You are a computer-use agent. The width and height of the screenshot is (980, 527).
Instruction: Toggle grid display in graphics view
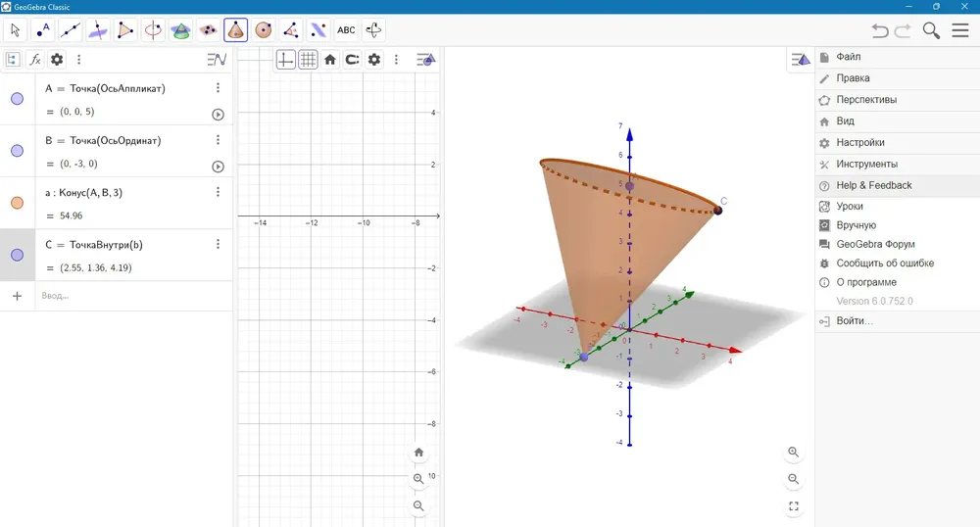tap(308, 60)
